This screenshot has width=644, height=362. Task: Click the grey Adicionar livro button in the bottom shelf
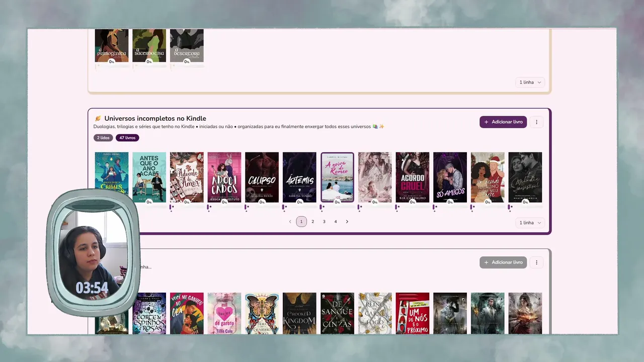[503, 262]
